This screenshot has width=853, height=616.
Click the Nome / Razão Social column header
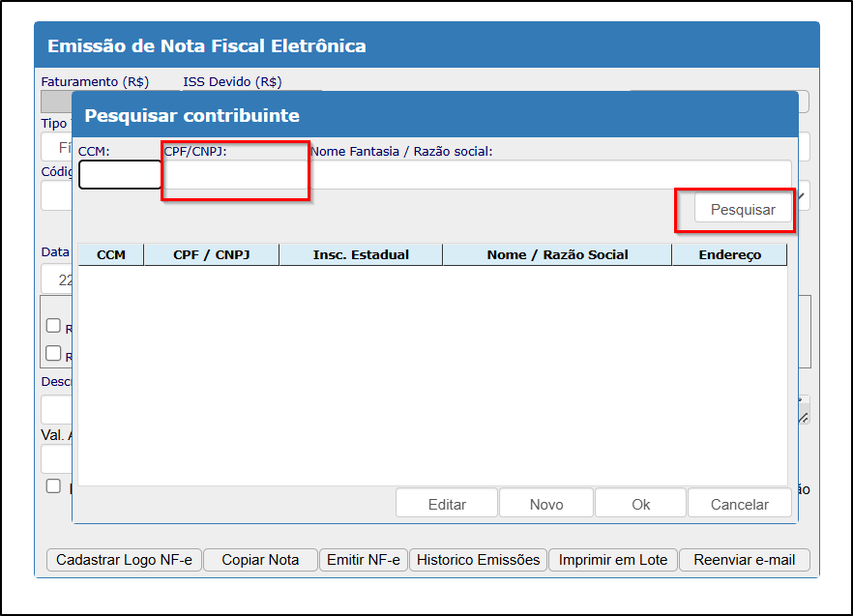point(557,255)
